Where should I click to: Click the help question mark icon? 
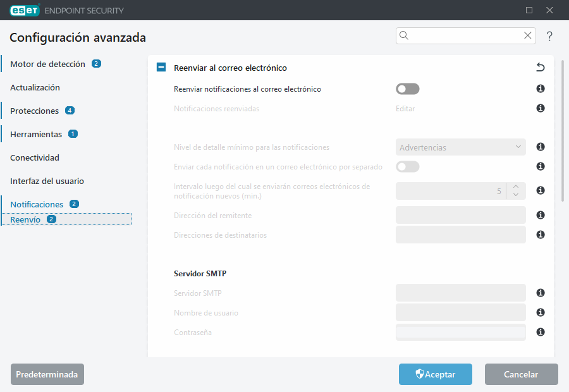(x=549, y=36)
